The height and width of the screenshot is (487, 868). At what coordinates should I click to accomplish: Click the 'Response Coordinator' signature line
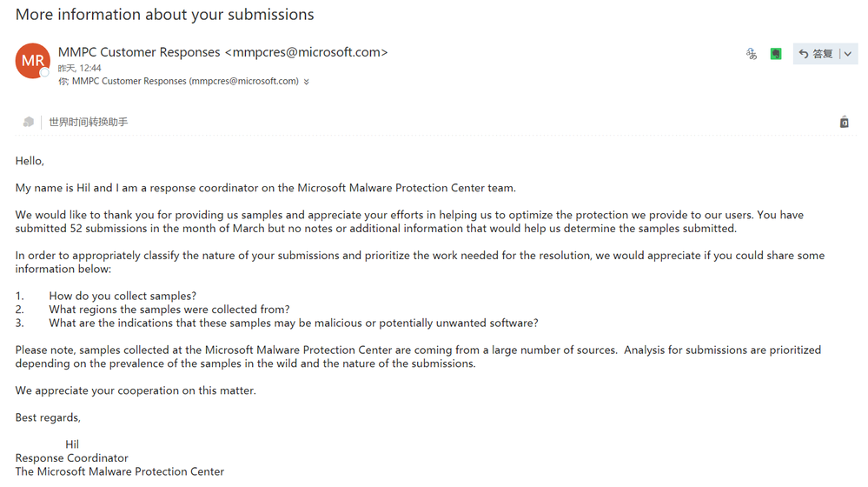click(x=71, y=457)
